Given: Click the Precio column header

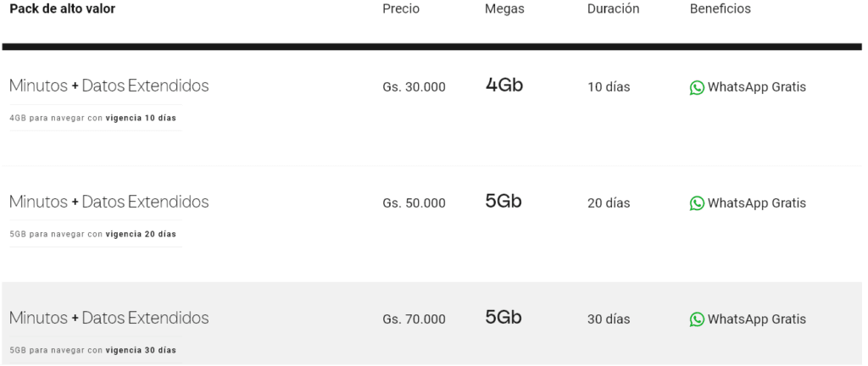Looking at the screenshot, I should click(x=401, y=9).
